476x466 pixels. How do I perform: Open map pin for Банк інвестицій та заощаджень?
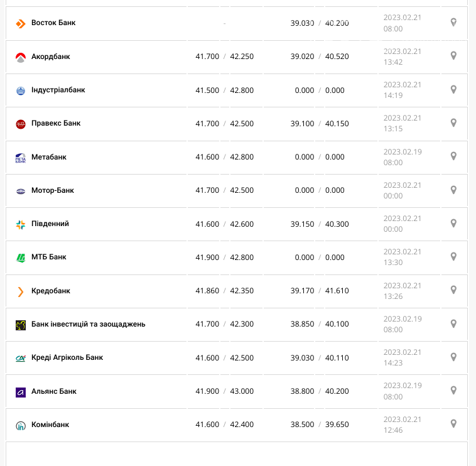point(453,323)
